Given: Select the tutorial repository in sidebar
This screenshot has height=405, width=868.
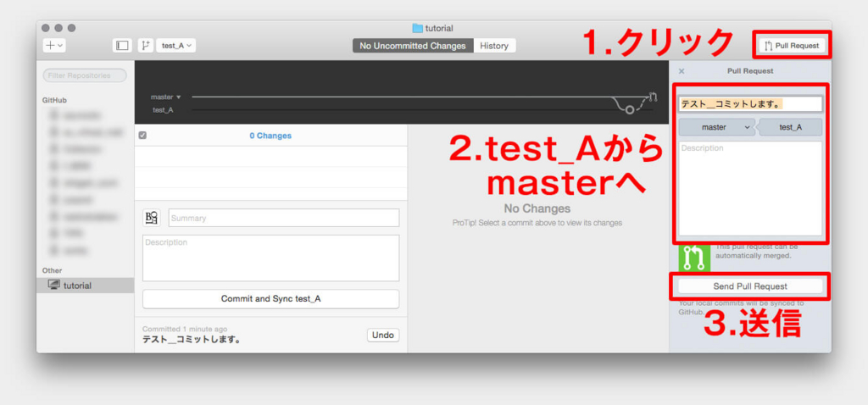Looking at the screenshot, I should pos(86,286).
